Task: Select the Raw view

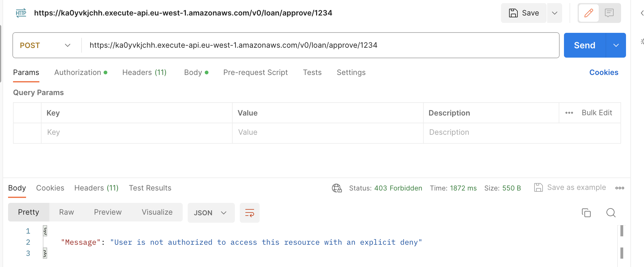Action: pyautogui.click(x=66, y=212)
